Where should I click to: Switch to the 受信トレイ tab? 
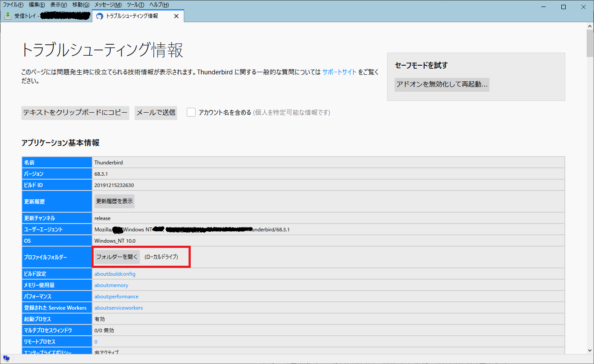click(x=47, y=16)
